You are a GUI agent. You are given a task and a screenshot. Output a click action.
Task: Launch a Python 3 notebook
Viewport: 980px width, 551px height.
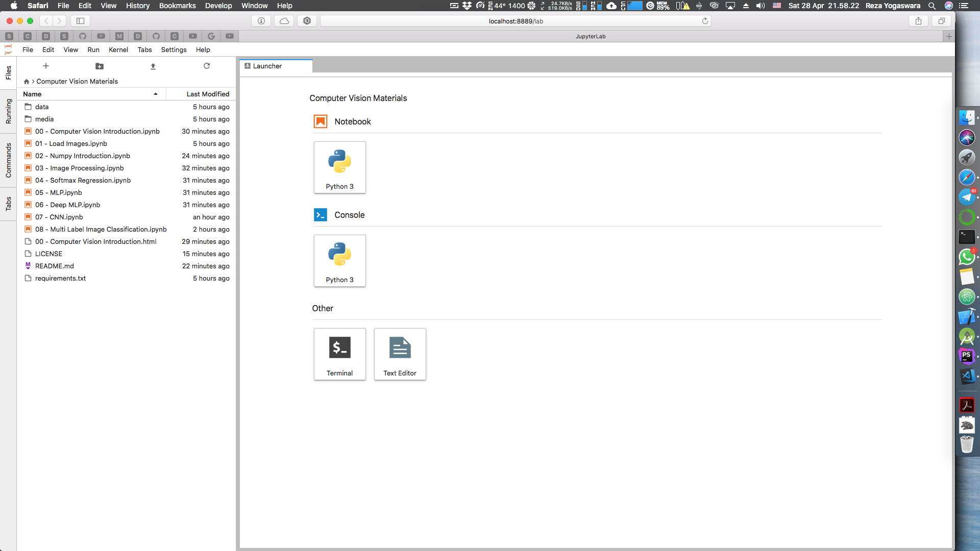339,167
